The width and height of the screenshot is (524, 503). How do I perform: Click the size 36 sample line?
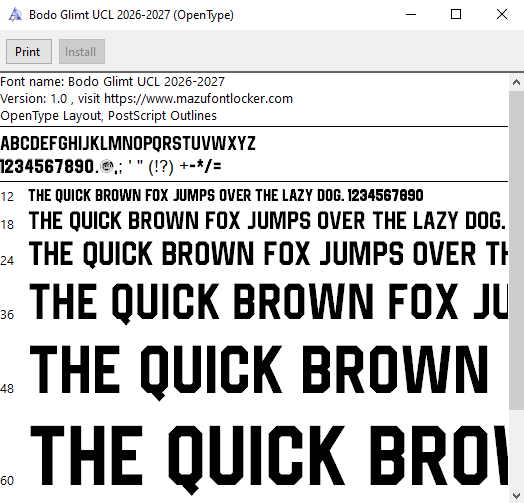coord(268,303)
